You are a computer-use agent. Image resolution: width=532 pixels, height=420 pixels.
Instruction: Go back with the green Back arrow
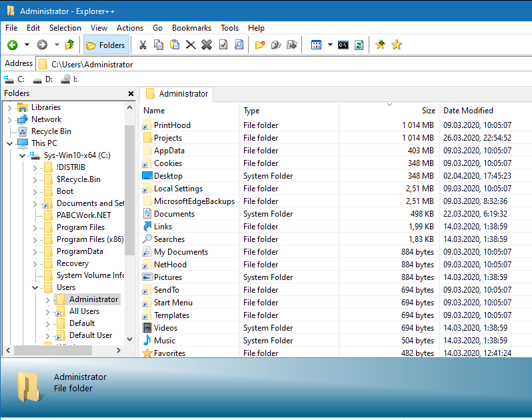click(x=13, y=45)
